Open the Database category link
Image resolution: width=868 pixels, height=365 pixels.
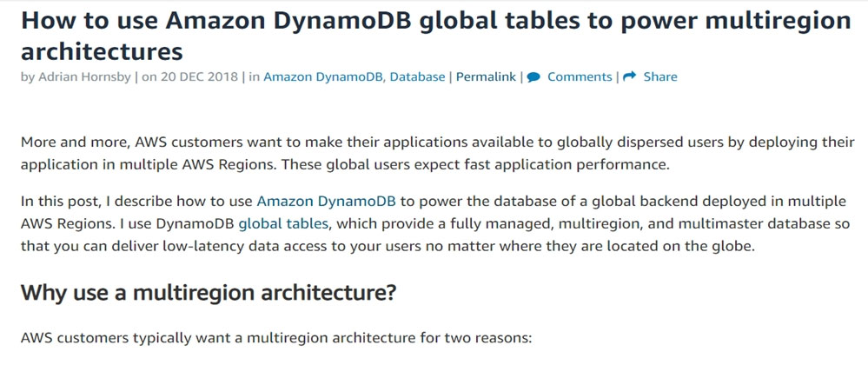[x=417, y=76]
